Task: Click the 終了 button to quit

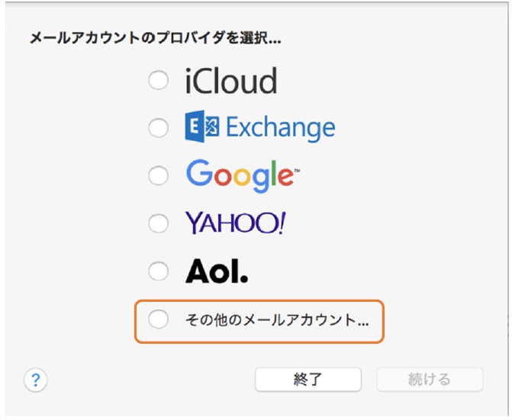Action: tap(308, 380)
